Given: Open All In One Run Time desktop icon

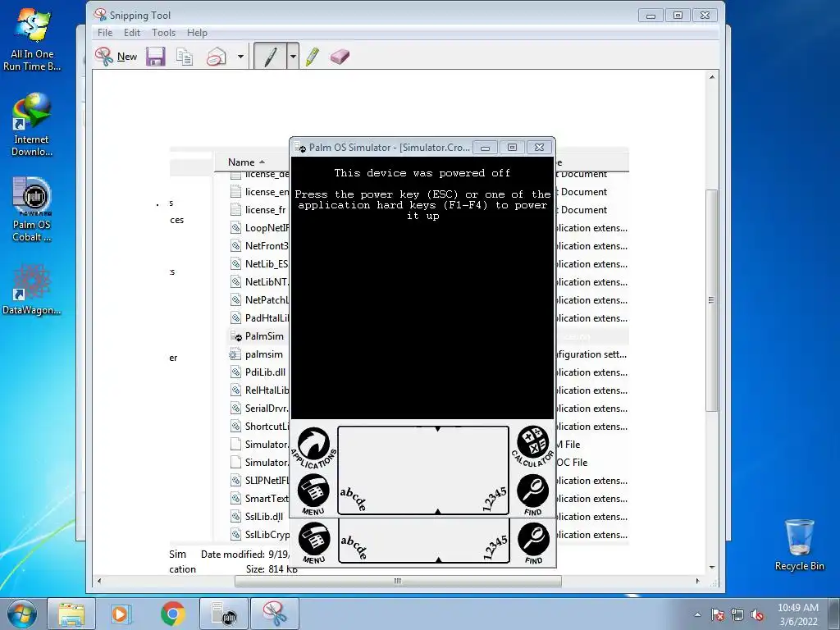Looking at the screenshot, I should (32, 39).
